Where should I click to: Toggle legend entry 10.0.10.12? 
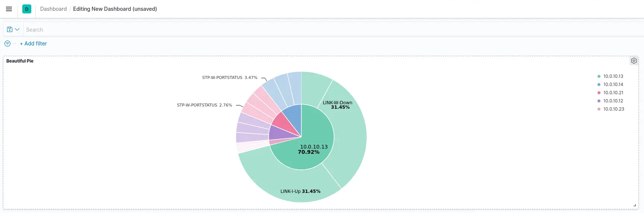point(613,101)
